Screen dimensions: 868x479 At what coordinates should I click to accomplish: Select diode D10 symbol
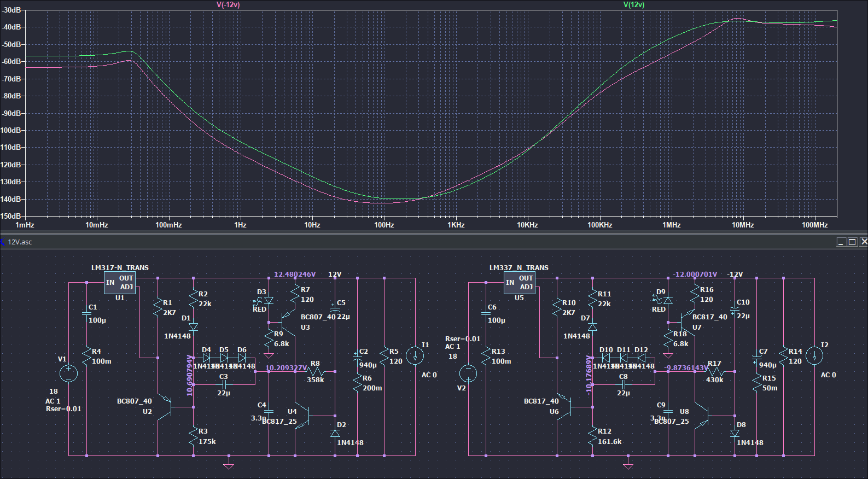[x=605, y=358]
